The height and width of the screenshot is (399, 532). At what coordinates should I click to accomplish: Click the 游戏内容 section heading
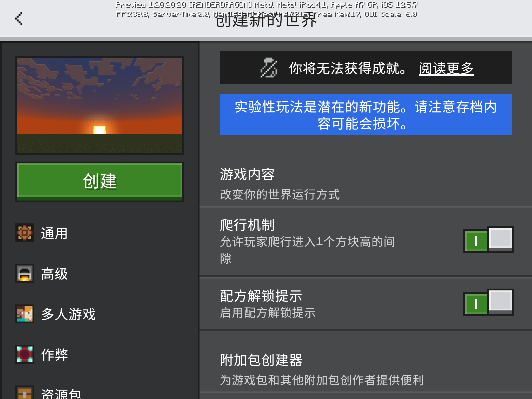coord(247,174)
